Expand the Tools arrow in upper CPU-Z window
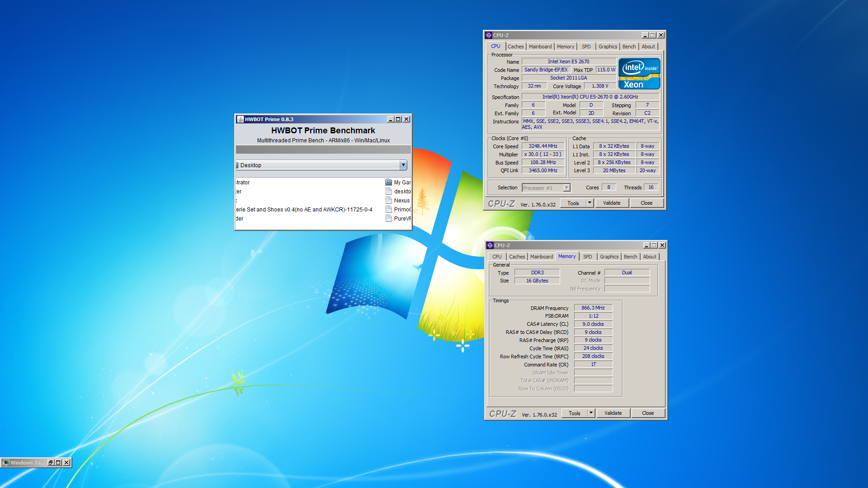The width and height of the screenshot is (868, 488). coord(590,203)
